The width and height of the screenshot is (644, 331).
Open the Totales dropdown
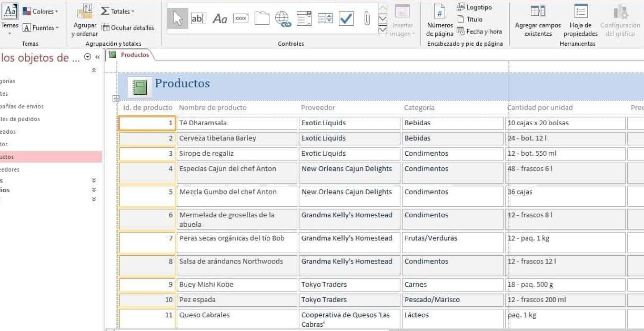click(x=116, y=11)
